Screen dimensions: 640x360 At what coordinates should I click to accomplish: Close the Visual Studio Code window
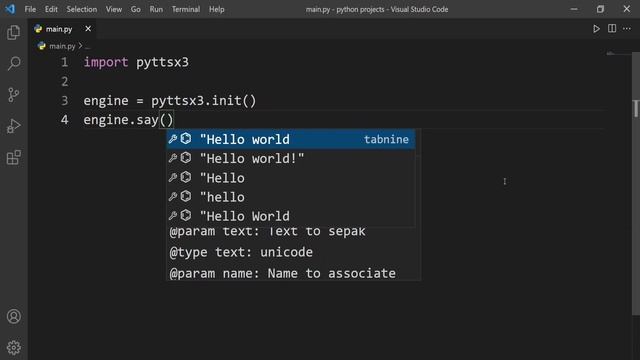[x=627, y=9]
